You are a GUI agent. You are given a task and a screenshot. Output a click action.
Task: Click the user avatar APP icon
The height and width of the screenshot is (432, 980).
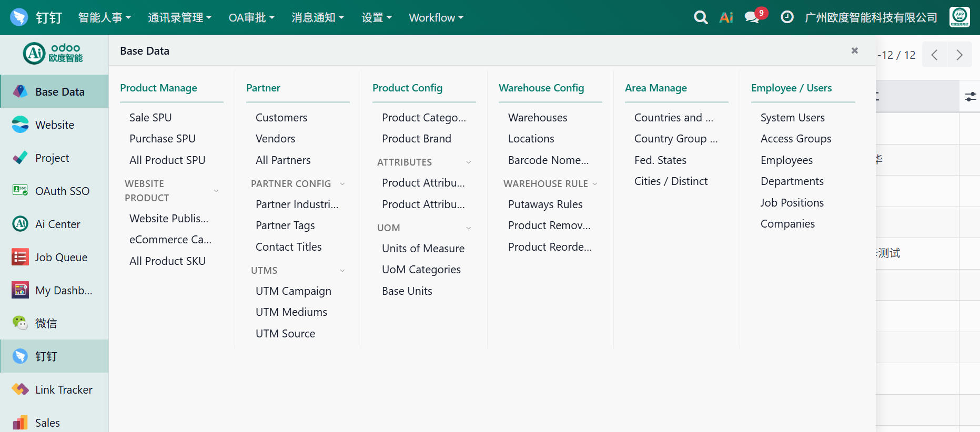(x=959, y=17)
